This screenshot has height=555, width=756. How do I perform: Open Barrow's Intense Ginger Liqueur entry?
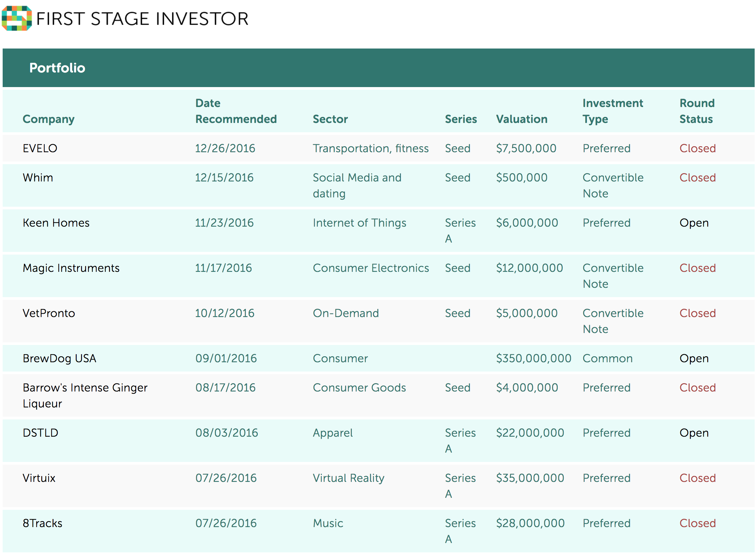[85, 396]
